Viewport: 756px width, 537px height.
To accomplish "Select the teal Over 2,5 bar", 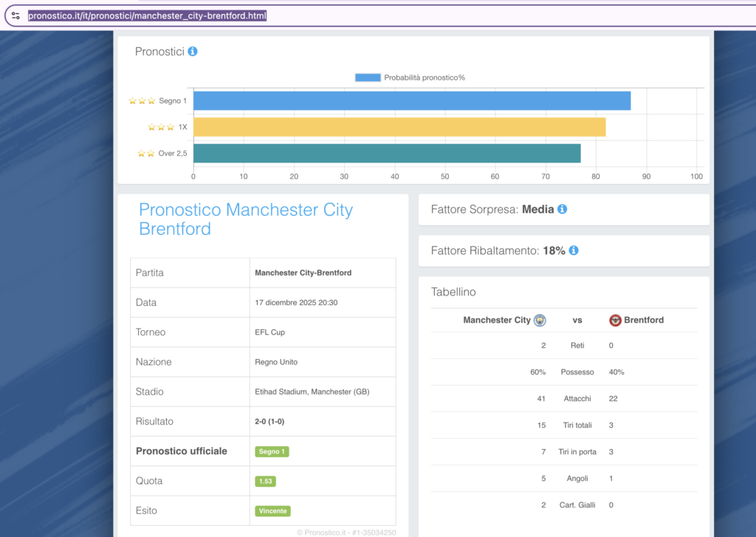I will [x=386, y=154].
